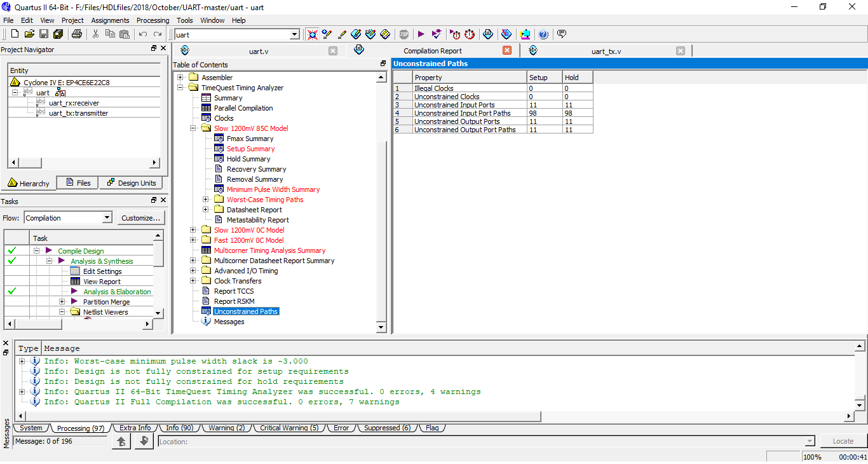Open the Assignments menu
The width and height of the screenshot is (868, 464).
coord(110,20)
